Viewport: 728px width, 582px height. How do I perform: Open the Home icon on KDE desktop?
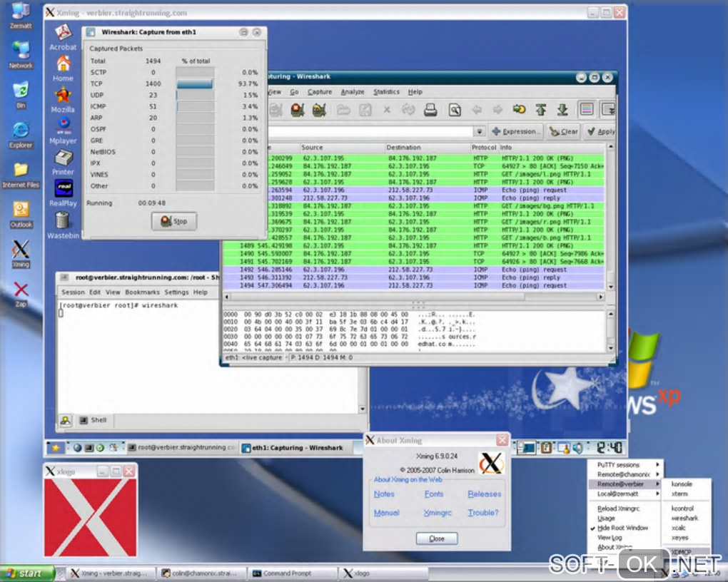pyautogui.click(x=63, y=68)
